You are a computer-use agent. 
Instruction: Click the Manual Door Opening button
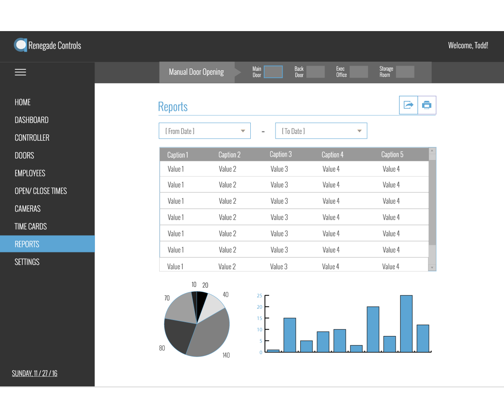click(196, 72)
